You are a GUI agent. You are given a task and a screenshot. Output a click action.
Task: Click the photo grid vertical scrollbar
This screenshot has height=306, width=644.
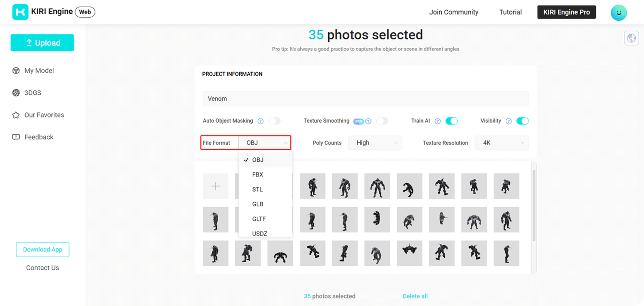pyautogui.click(x=534, y=205)
